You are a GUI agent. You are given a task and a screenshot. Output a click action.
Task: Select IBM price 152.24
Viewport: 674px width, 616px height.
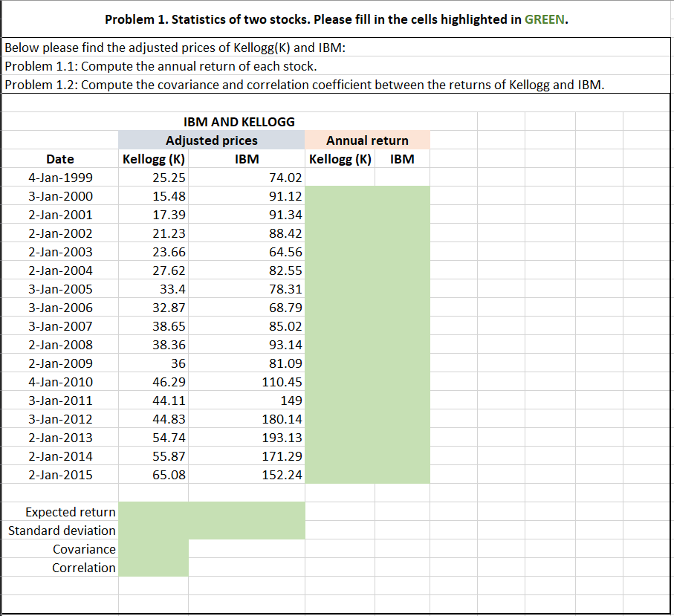point(247,474)
